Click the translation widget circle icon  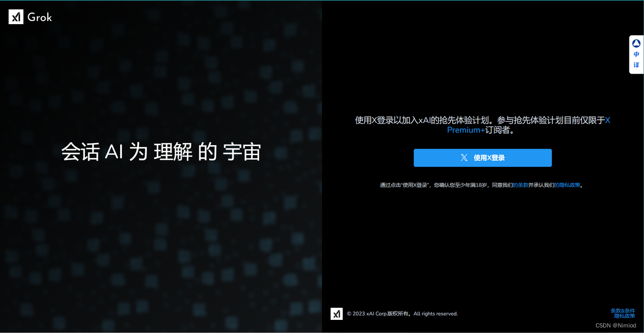click(636, 44)
